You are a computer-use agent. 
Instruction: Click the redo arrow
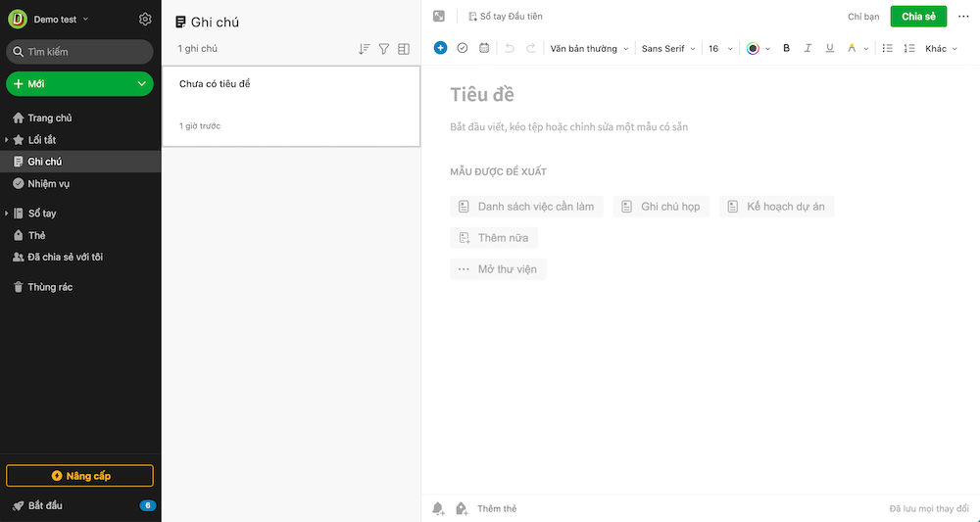point(530,48)
